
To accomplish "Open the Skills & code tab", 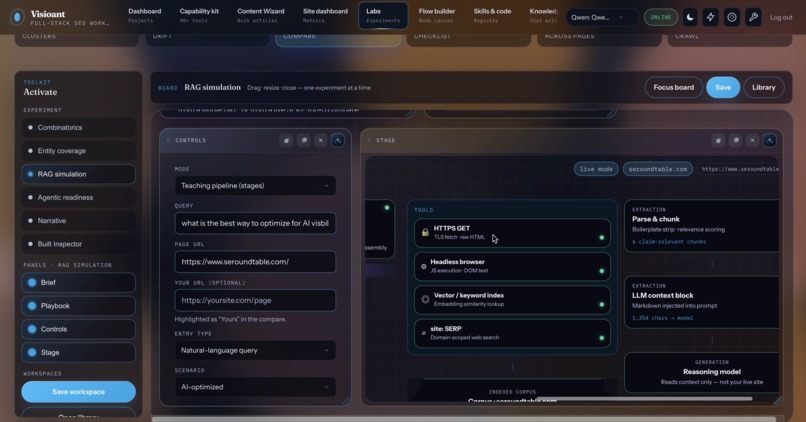I will coord(492,15).
